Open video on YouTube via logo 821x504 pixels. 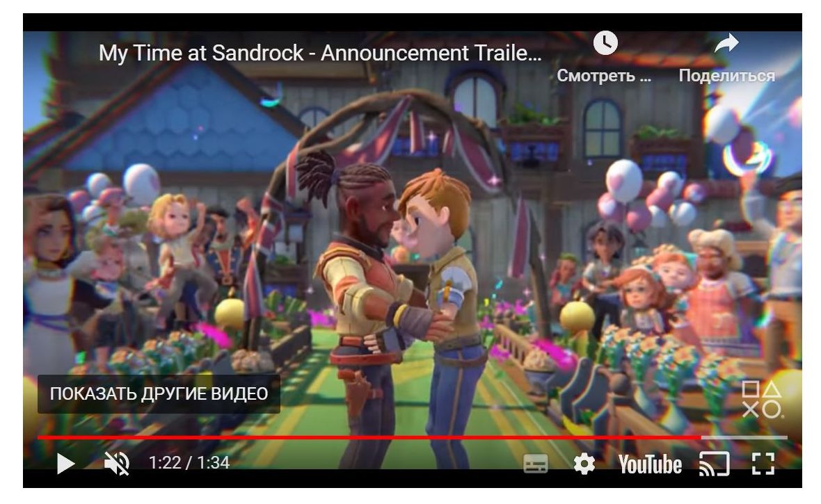coord(650,464)
